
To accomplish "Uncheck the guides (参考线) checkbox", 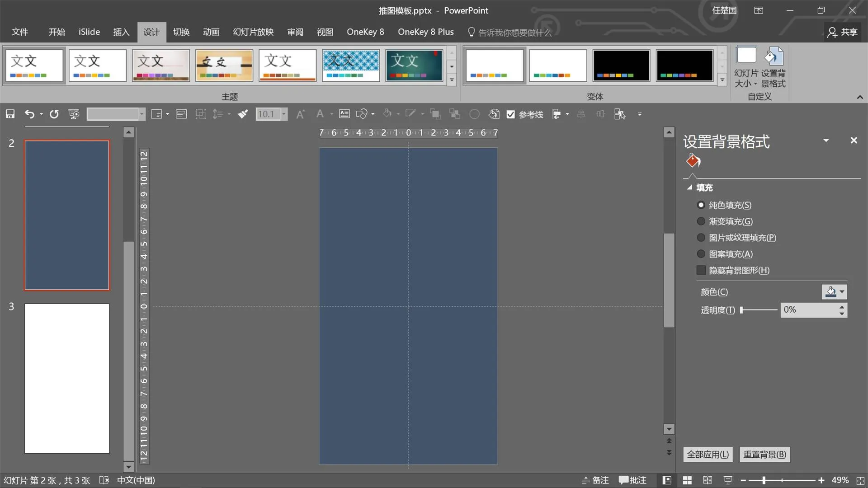I will [511, 114].
